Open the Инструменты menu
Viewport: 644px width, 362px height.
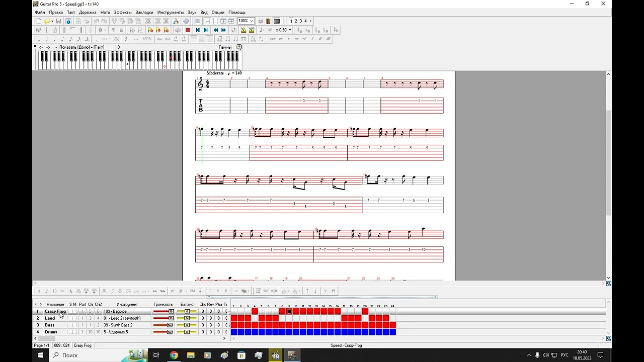pos(171,12)
